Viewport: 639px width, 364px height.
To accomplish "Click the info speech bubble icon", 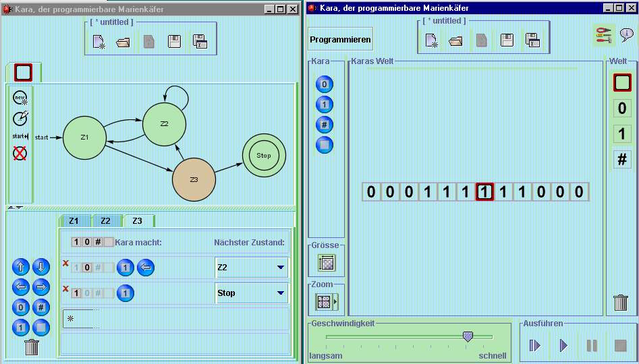I will 626,37.
